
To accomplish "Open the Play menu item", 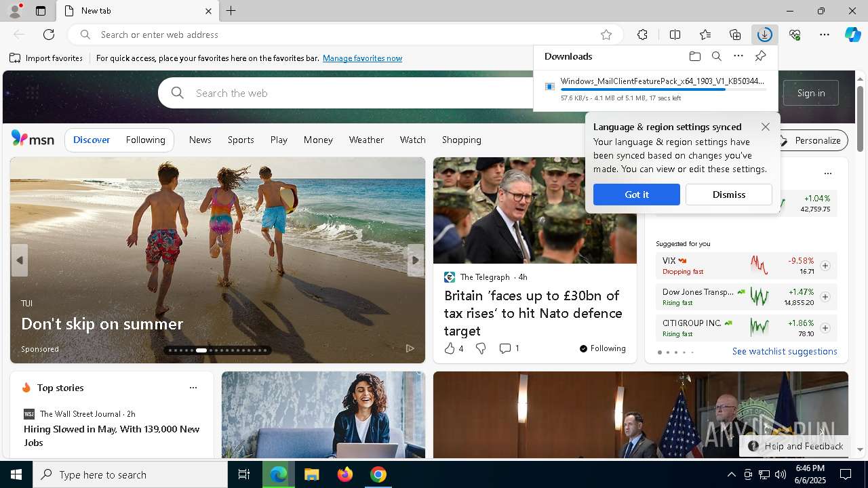I will click(x=279, y=140).
